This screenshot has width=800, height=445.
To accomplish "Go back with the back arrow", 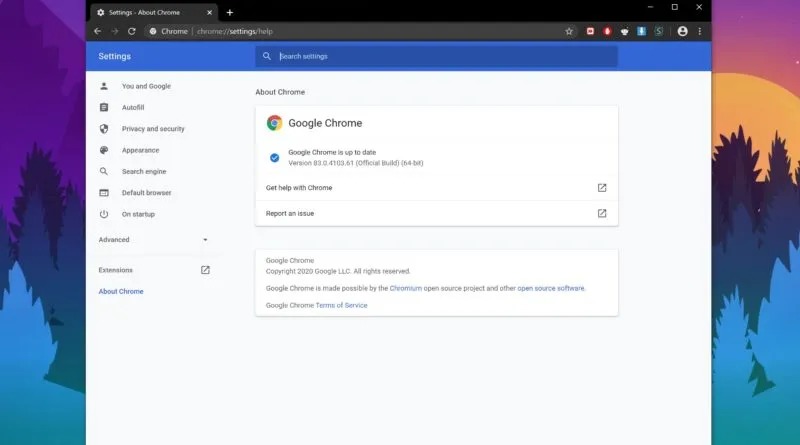I will click(97, 31).
